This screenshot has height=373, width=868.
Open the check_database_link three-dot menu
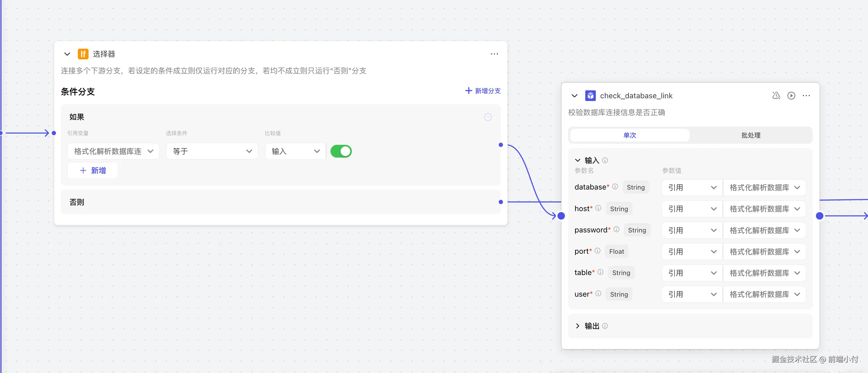pyautogui.click(x=806, y=96)
